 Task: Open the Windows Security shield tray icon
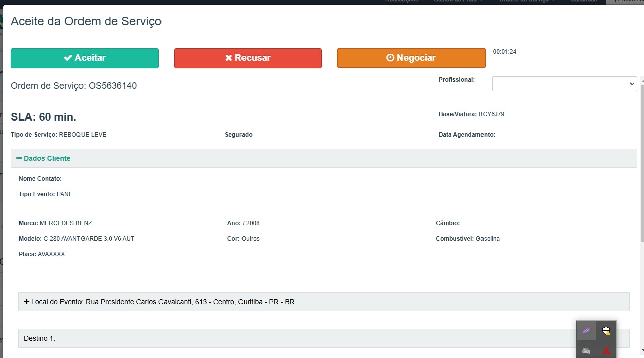606,331
